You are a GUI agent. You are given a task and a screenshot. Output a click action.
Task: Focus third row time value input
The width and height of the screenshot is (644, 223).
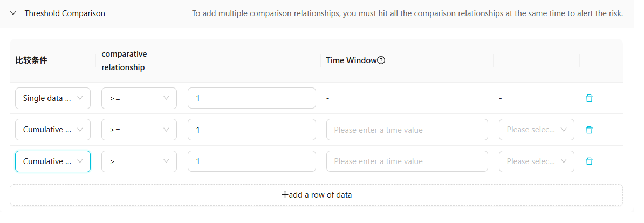pyautogui.click(x=407, y=161)
